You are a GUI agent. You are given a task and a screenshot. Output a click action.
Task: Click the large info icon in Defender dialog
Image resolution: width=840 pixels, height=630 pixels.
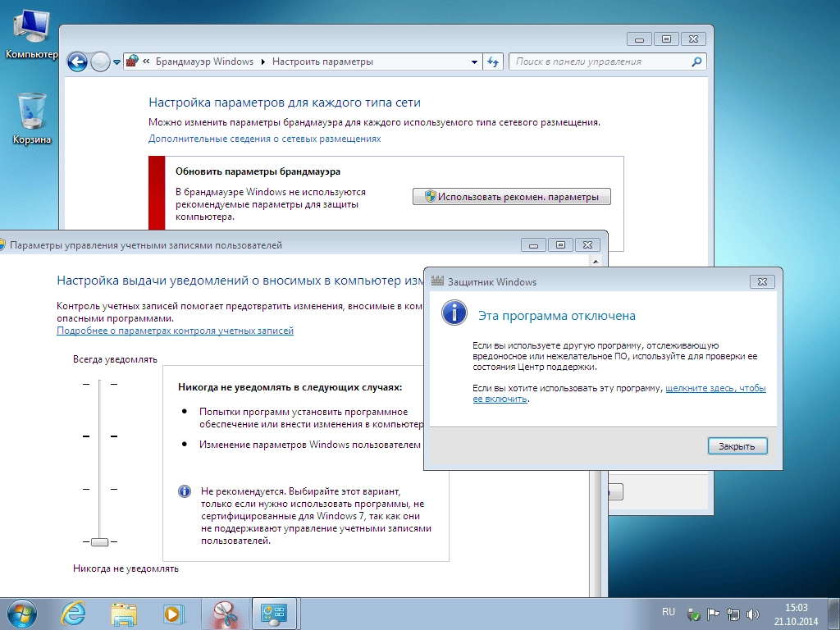coord(454,313)
